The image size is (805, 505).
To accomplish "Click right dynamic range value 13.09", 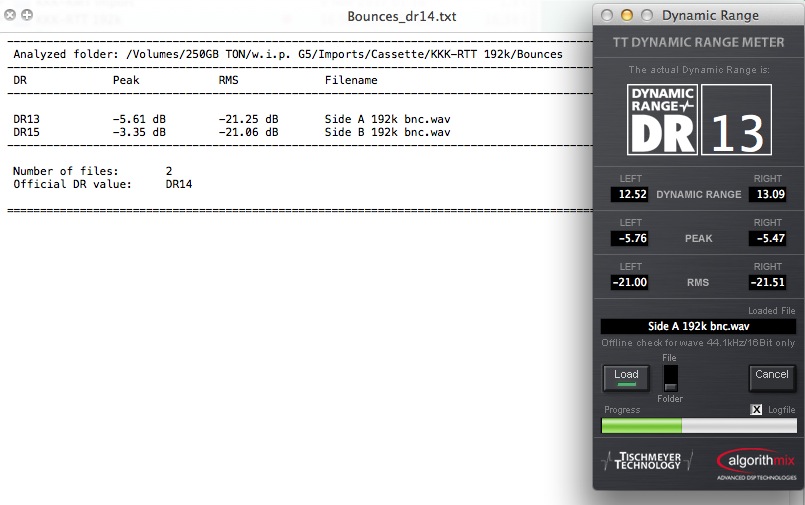I will pos(770,195).
